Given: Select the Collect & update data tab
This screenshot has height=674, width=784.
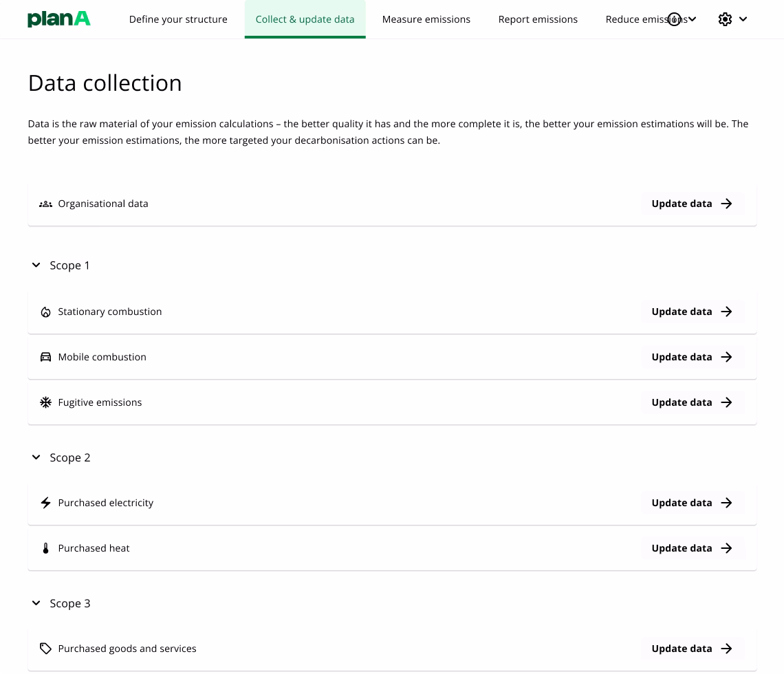Looking at the screenshot, I should tap(305, 19).
